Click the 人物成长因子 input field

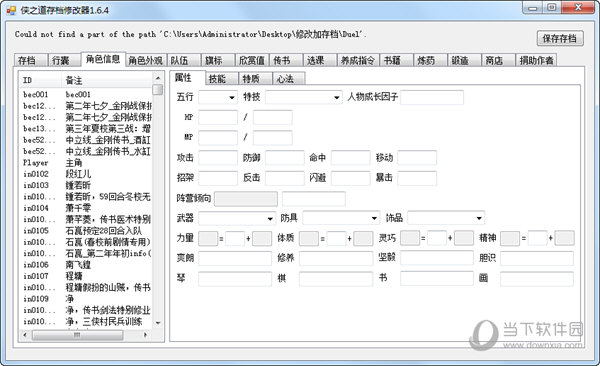(x=432, y=97)
